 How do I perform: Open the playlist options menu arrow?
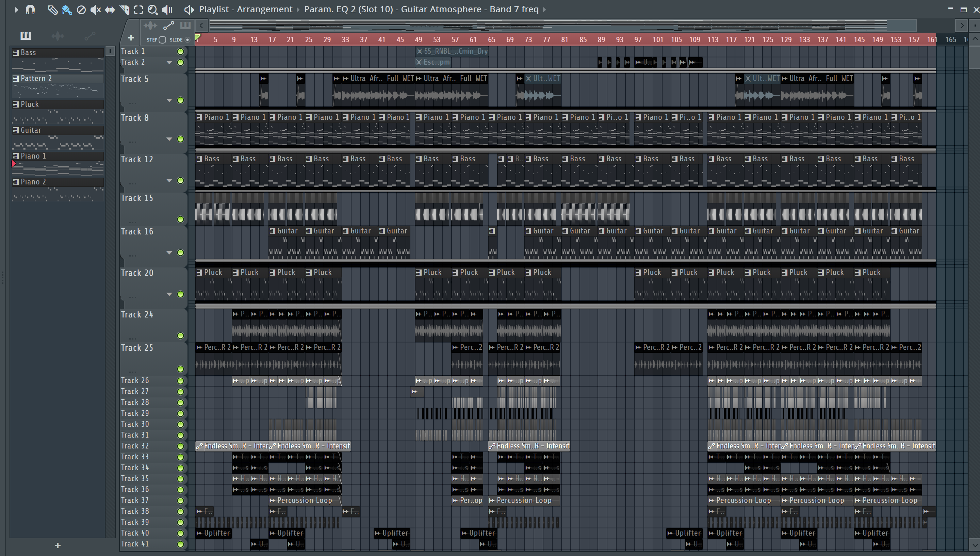[16, 10]
